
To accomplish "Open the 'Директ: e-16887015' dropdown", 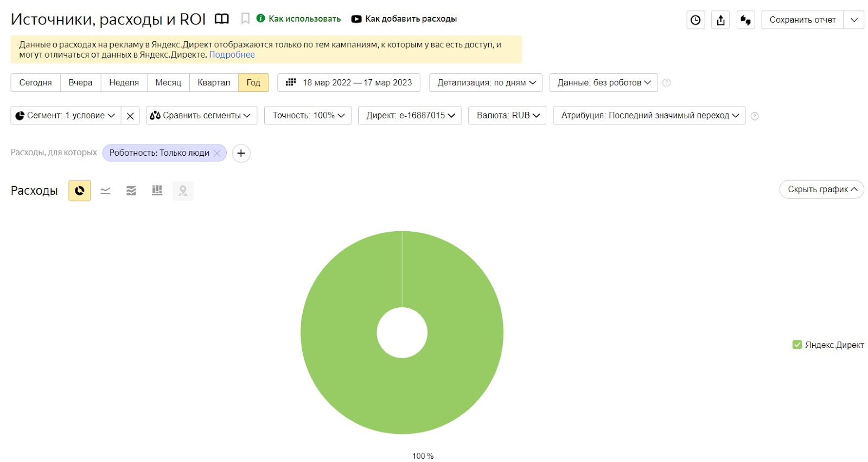I will point(410,116).
